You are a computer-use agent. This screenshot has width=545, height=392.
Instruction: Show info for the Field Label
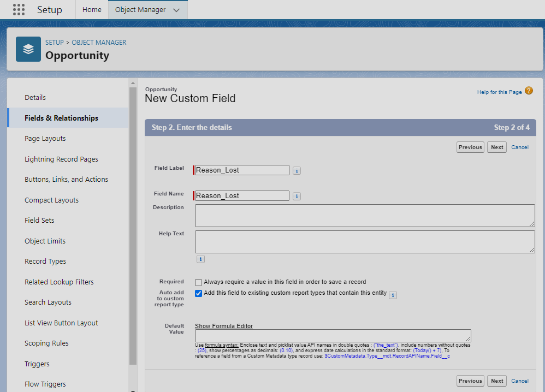point(297,171)
